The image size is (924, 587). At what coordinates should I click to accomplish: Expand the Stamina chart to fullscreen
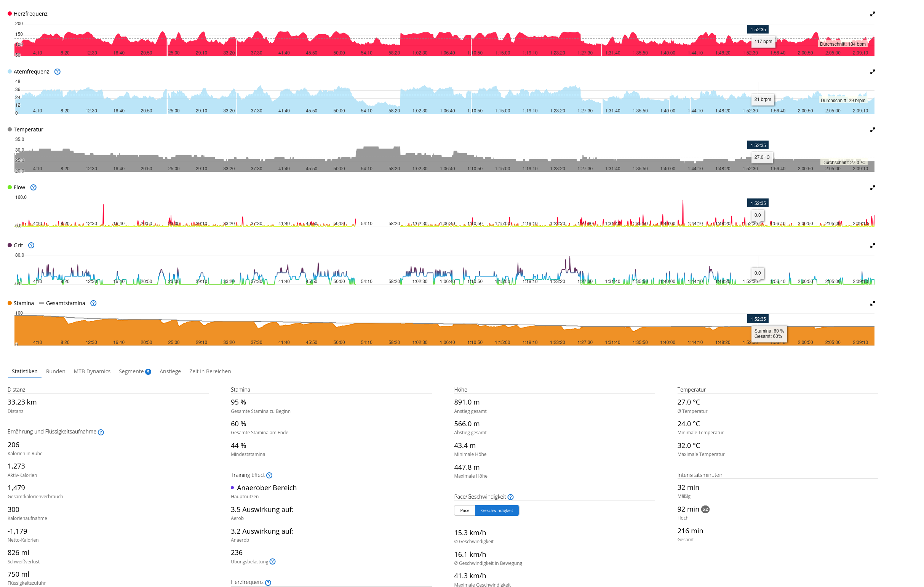pyautogui.click(x=872, y=304)
